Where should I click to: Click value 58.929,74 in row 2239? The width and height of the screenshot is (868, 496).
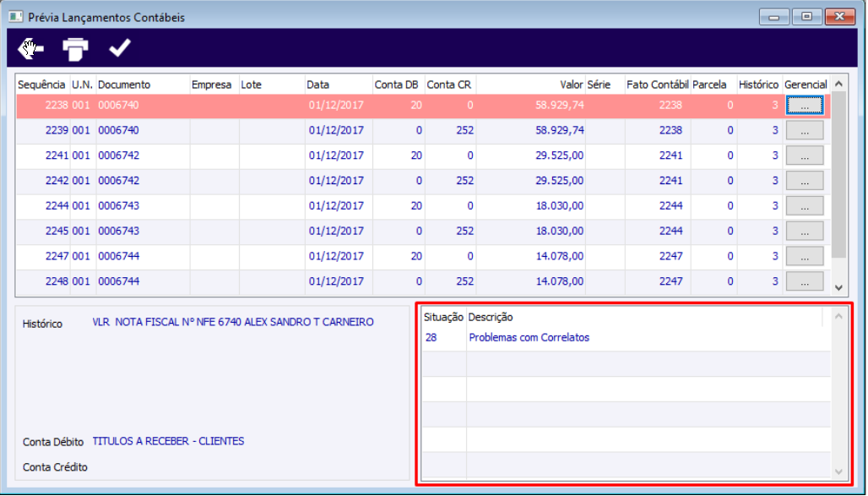(x=559, y=131)
